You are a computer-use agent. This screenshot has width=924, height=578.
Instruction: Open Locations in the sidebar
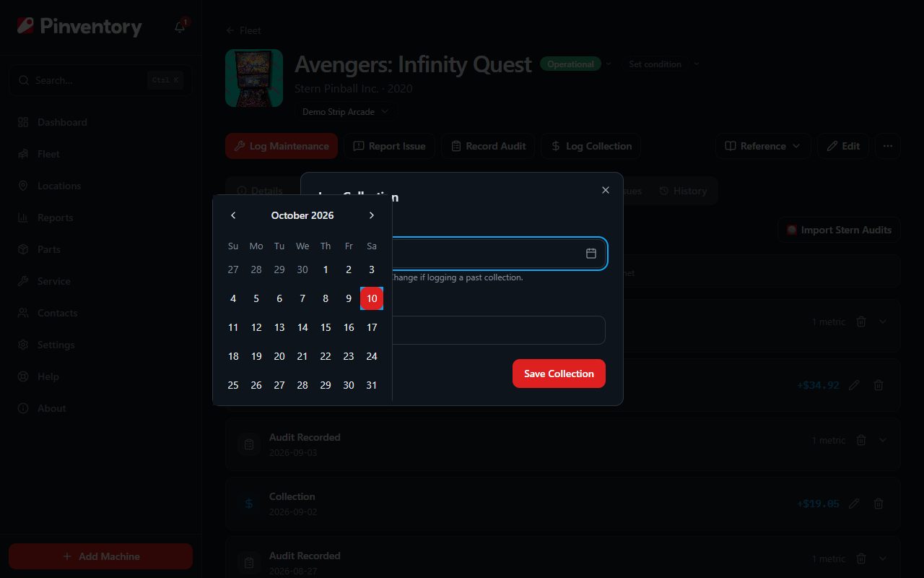100,186
